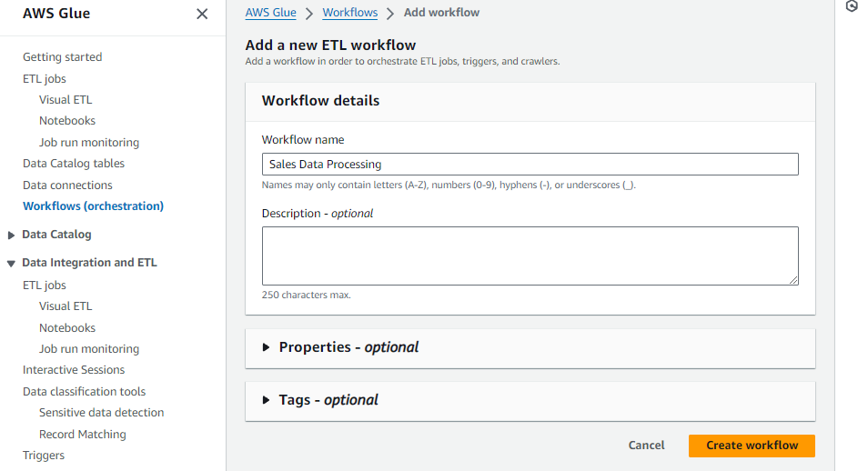Open Record Matching
The image size is (868, 471).
point(83,435)
